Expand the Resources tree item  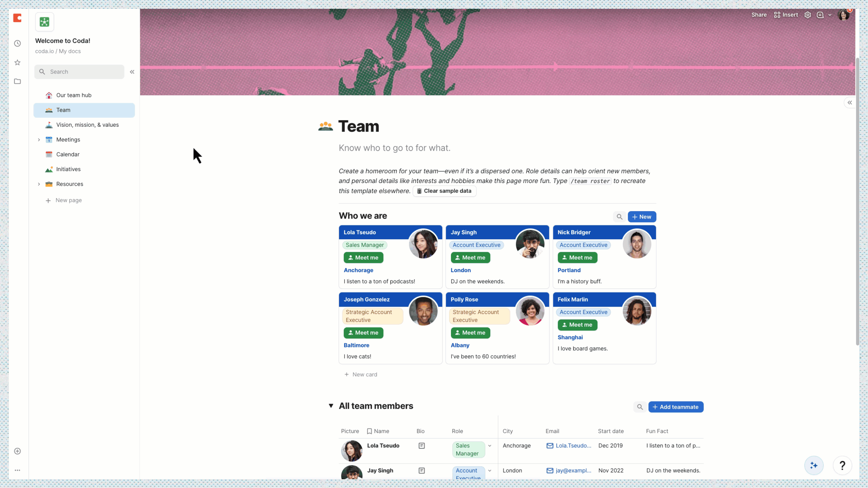tap(38, 184)
